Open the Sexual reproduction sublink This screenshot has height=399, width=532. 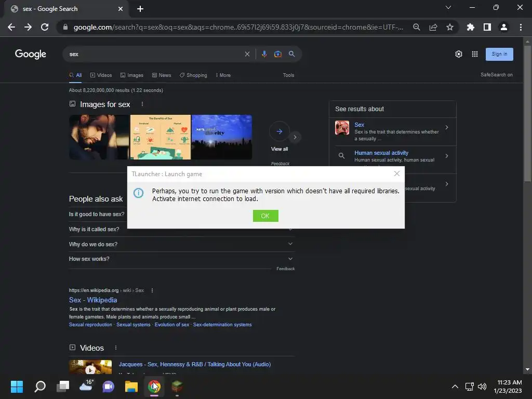click(x=90, y=325)
